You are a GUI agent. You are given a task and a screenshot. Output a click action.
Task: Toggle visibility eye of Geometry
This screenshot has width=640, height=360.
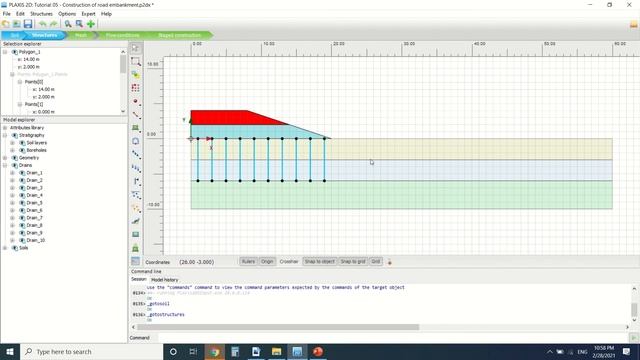tap(15, 158)
